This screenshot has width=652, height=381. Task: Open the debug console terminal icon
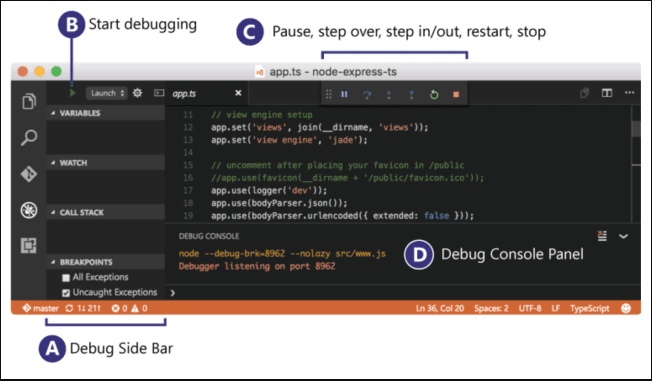point(159,93)
